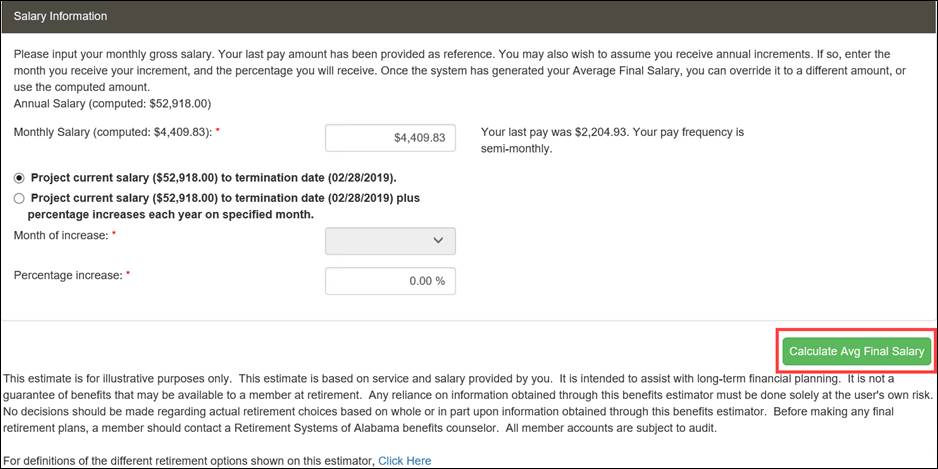The height and width of the screenshot is (469, 938).
Task: Click the 'Your last pay was $2,204.93' note
Action: click(x=613, y=140)
